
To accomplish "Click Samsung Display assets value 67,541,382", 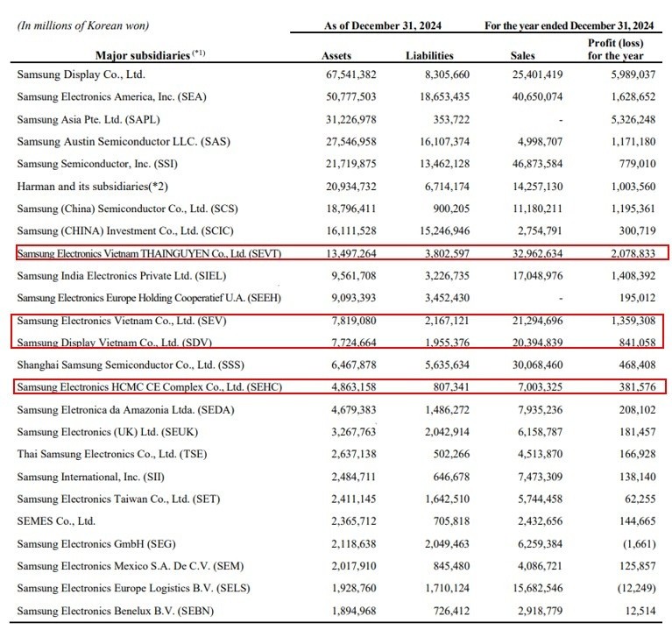I will [351, 74].
